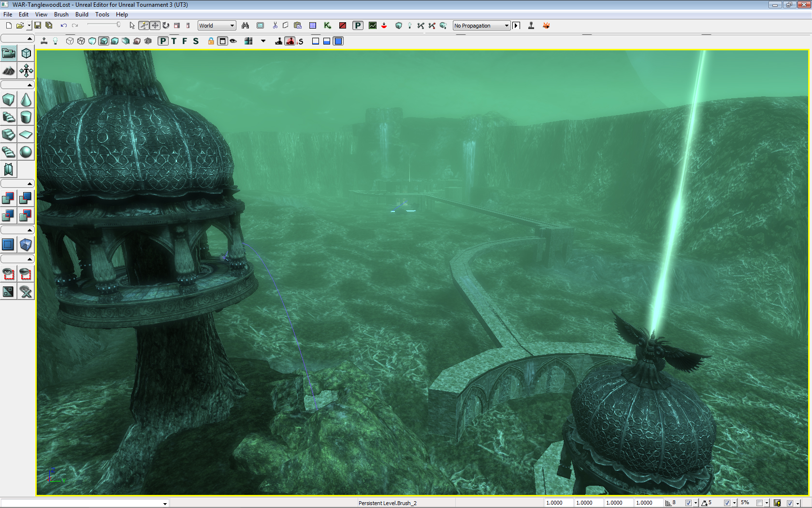
Task: Open the Help menu
Action: click(122, 14)
